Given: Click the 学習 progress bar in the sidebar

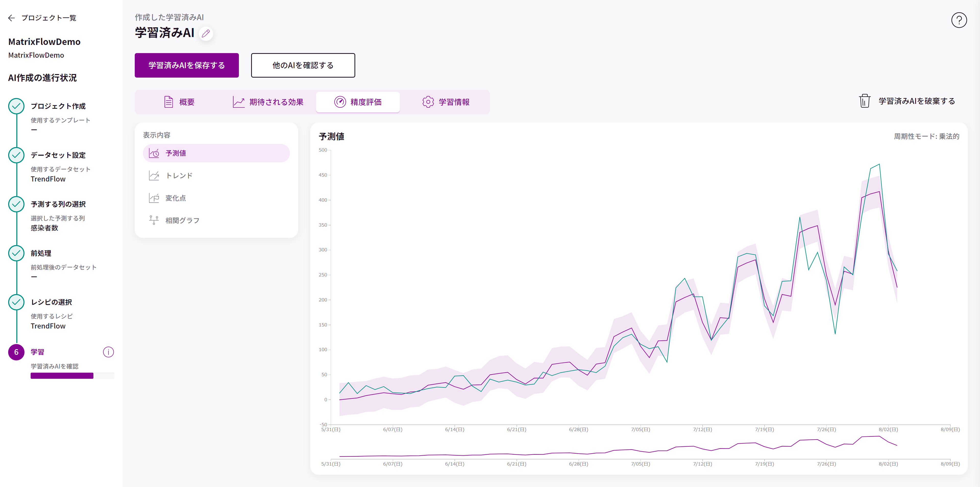Looking at the screenshot, I should 72,376.
